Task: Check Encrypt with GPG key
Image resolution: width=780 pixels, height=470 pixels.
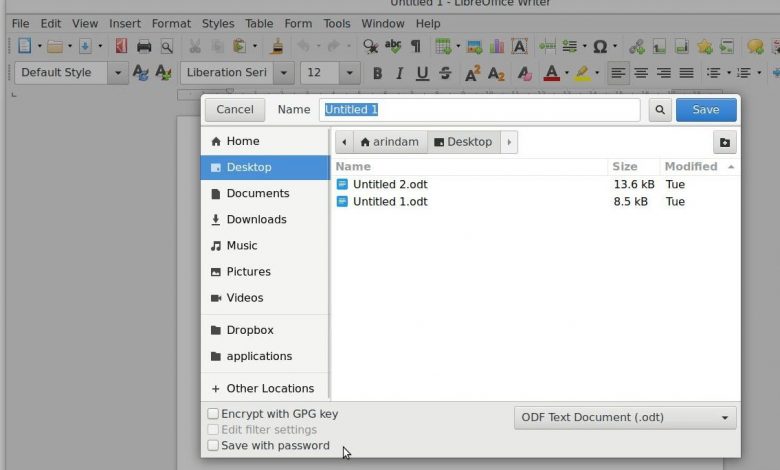Action: click(213, 413)
